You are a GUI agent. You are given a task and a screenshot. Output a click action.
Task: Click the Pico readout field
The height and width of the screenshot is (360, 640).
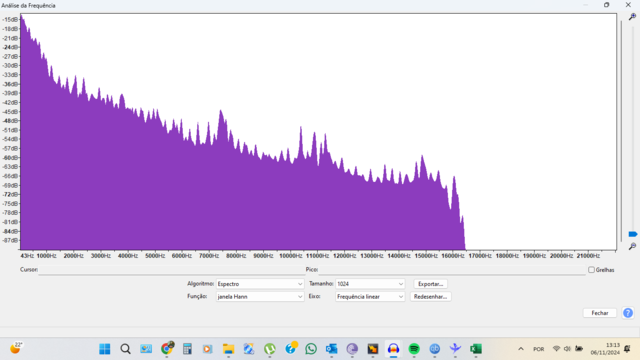click(x=452, y=270)
